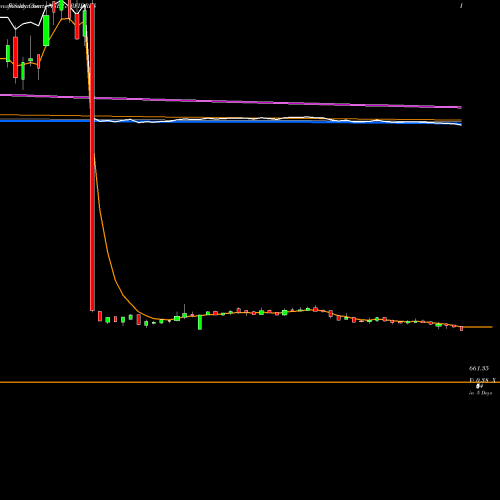The height and width of the screenshot is (500, 500).
Task: Click the 'in 5 Days' caption
Action: click(x=480, y=393)
